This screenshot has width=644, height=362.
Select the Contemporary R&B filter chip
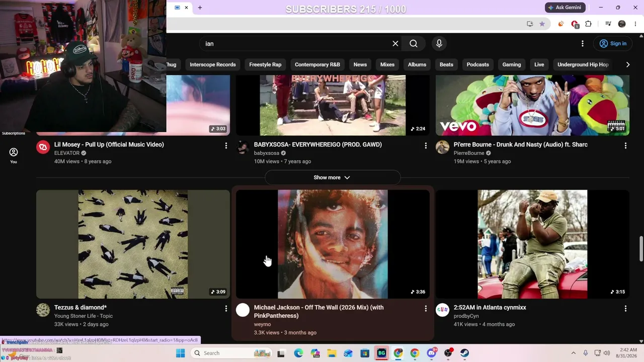pyautogui.click(x=317, y=64)
